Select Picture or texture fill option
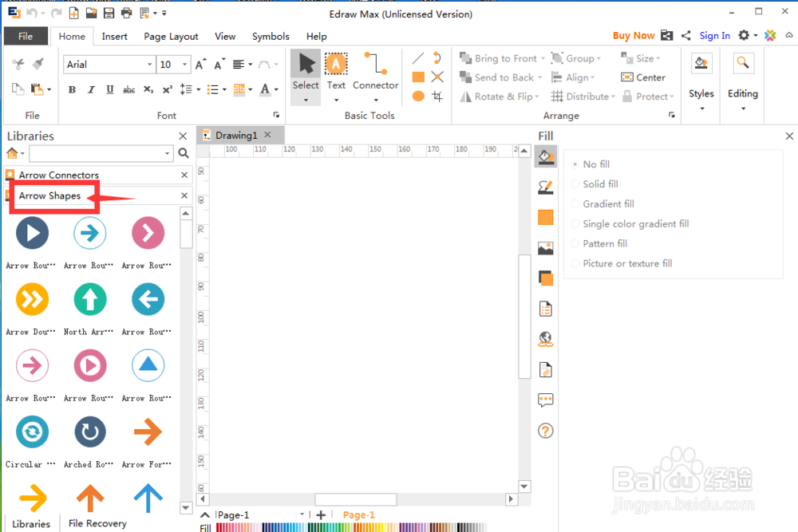The width and height of the screenshot is (798, 532). pyautogui.click(x=622, y=263)
